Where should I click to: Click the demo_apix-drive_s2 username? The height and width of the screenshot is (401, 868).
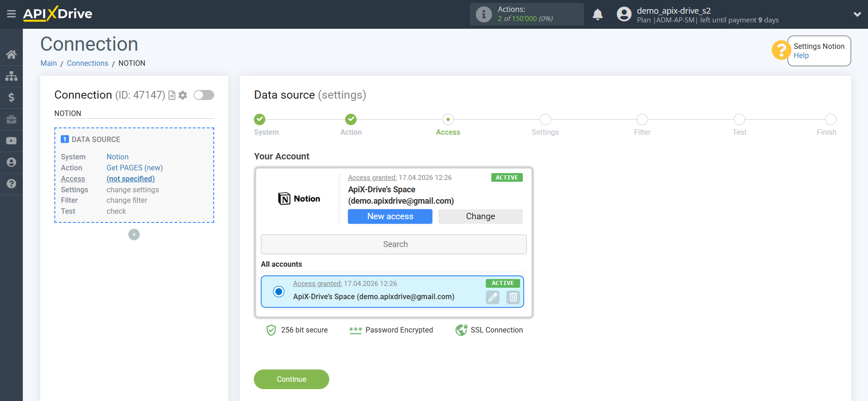pyautogui.click(x=673, y=11)
